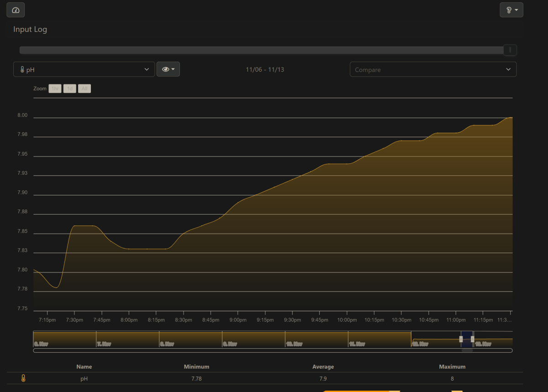Click the maximum value 8
Image resolution: width=548 pixels, height=392 pixels.
click(x=452, y=378)
